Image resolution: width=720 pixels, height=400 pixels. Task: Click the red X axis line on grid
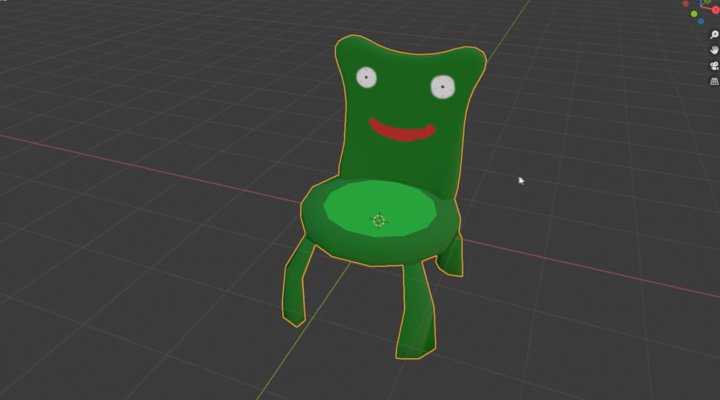150,164
